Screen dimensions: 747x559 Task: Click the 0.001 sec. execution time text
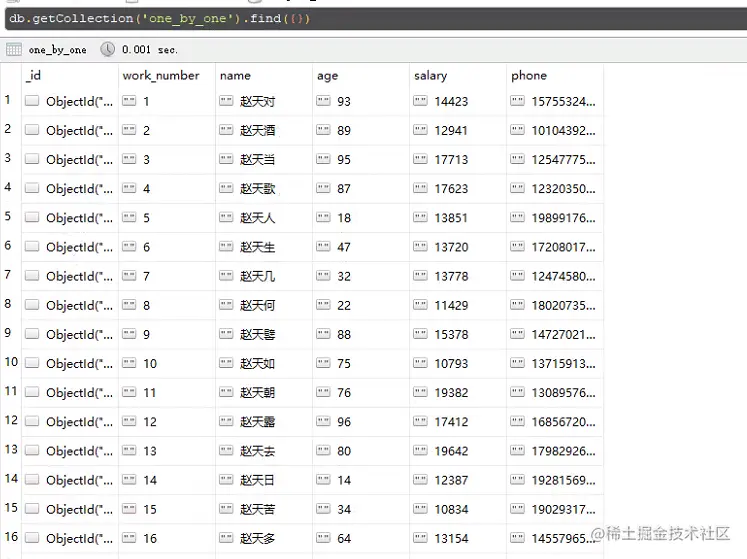[150, 50]
